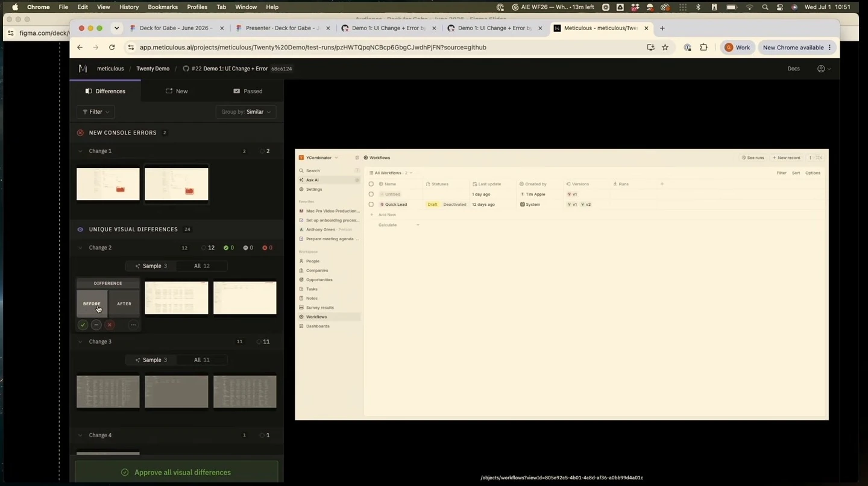Switch to the Passed tab
The height and width of the screenshot is (486, 868).
tap(248, 91)
